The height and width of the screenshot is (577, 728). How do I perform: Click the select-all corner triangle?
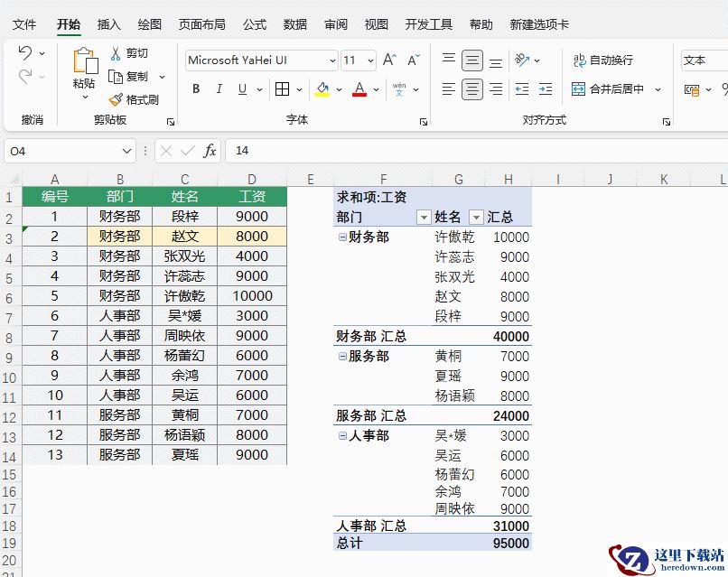[x=14, y=180]
